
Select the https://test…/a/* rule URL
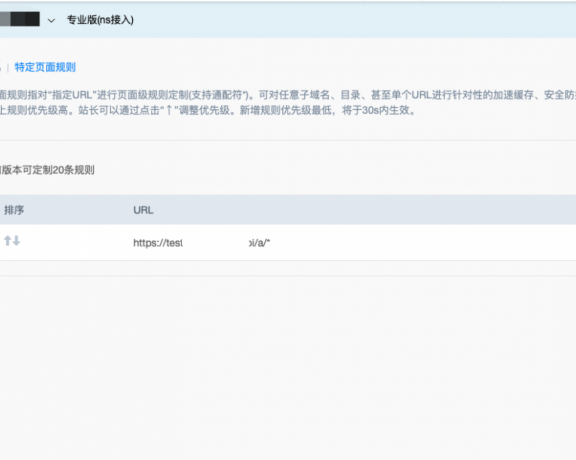202,243
